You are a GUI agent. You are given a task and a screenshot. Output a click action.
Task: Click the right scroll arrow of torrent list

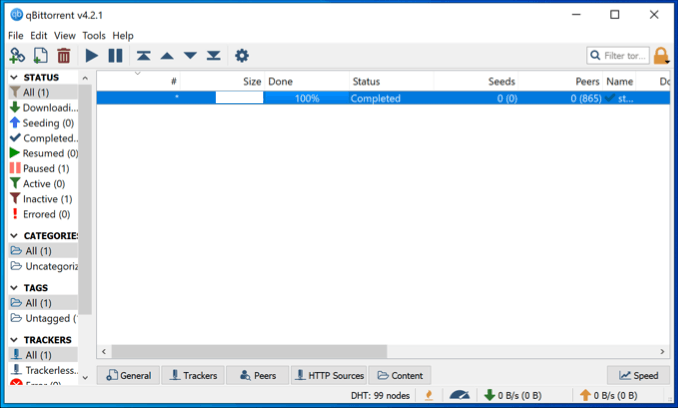662,351
